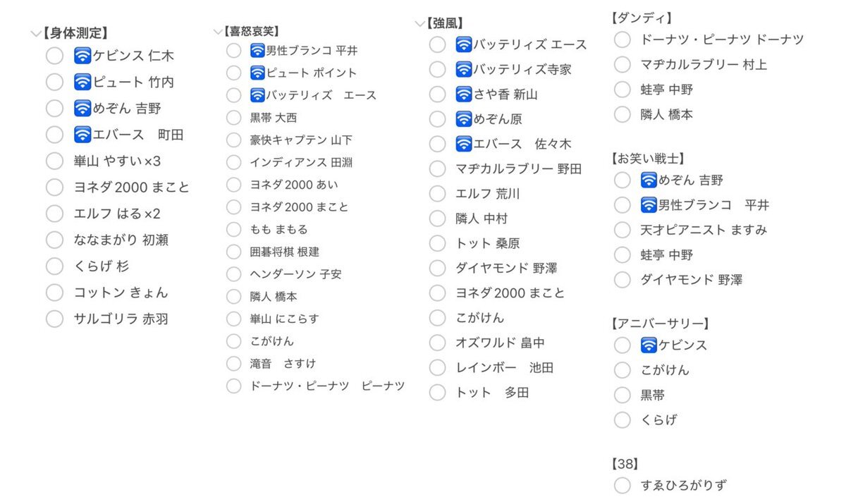Collapse the 【喜怒哀笑】 section chevron
The image size is (846, 504).
tap(218, 31)
